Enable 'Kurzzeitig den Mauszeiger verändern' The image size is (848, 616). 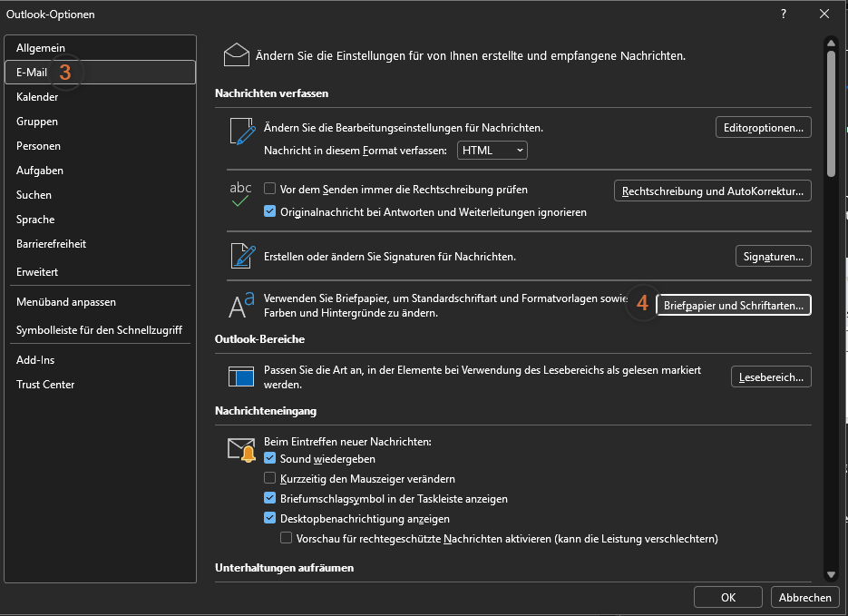(269, 478)
